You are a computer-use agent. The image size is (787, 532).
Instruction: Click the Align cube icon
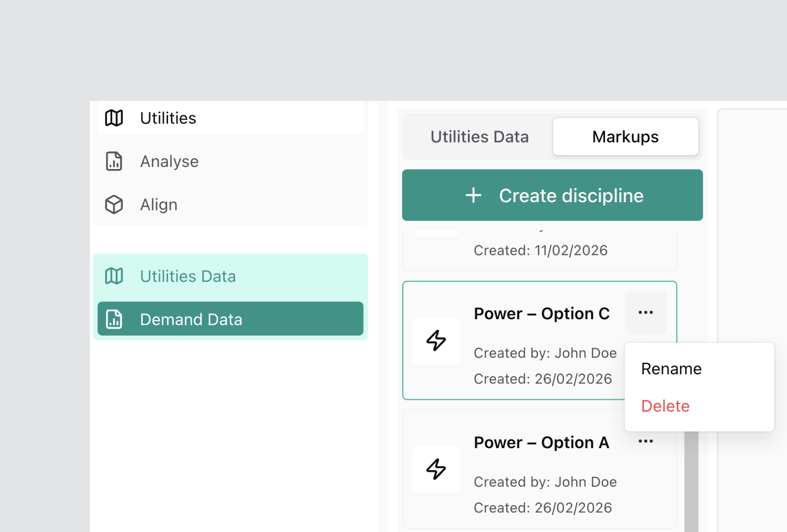click(114, 205)
